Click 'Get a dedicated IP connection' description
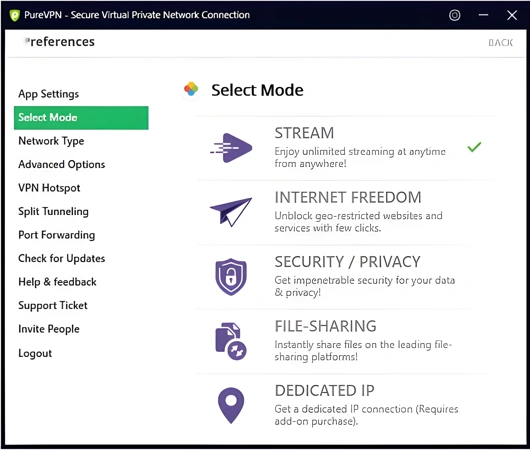530x450 pixels. pyautogui.click(x=366, y=415)
